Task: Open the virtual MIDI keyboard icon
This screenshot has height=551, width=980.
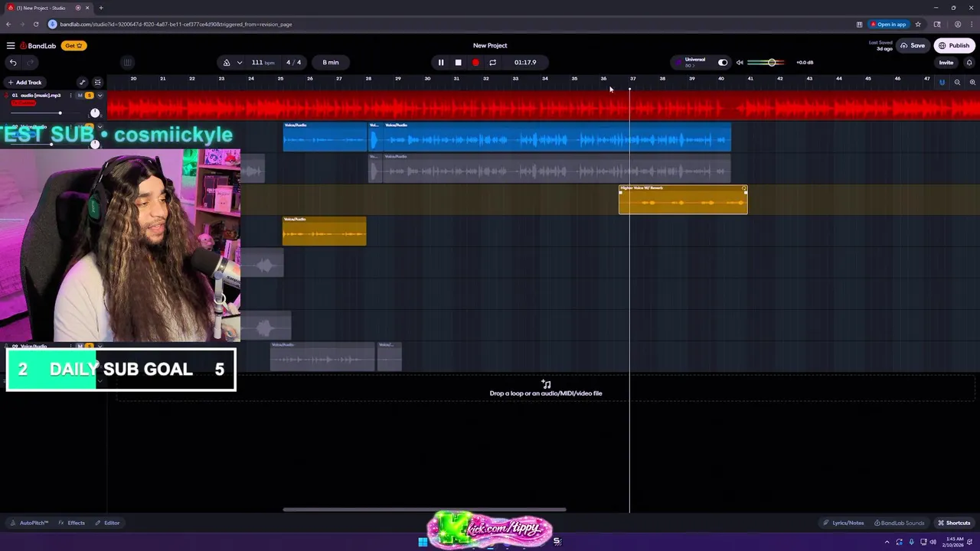Action: click(x=127, y=63)
